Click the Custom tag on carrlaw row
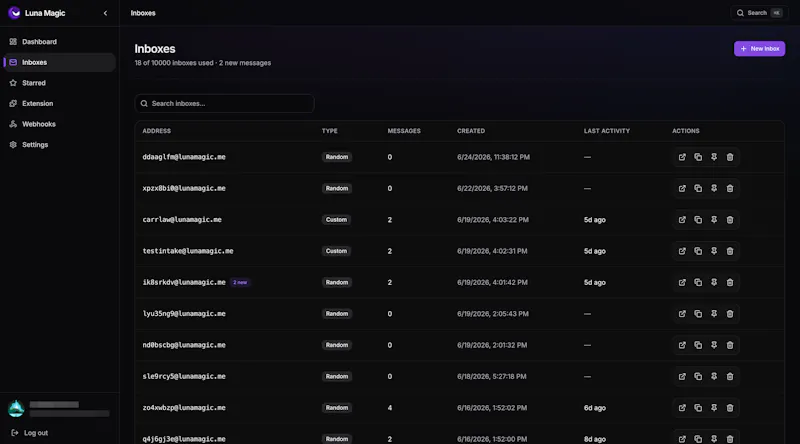 (x=336, y=220)
